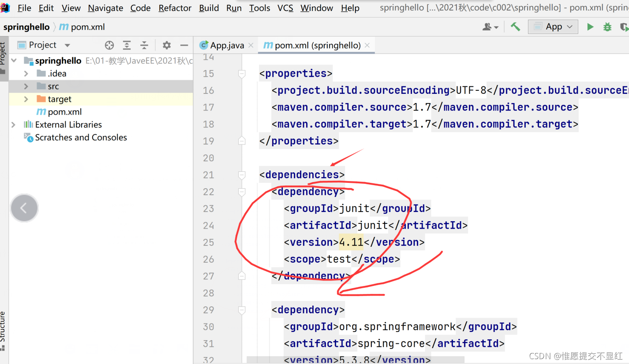The width and height of the screenshot is (629, 364).
Task: Fold the properties block at line 15
Action: (x=241, y=74)
